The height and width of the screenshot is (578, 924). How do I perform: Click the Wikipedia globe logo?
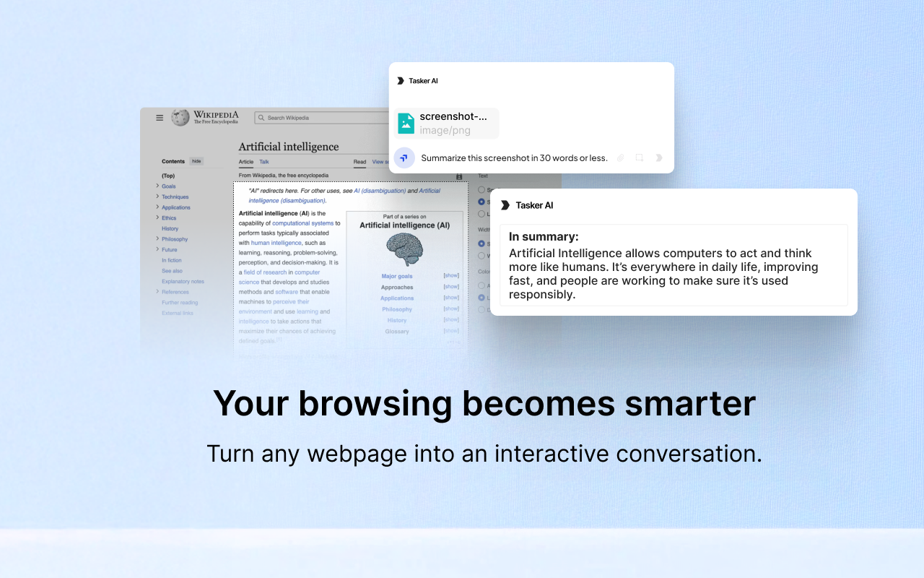point(179,118)
